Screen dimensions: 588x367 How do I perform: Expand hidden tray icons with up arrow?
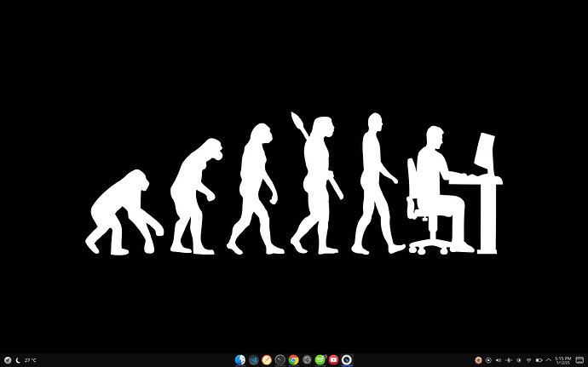pyautogui.click(x=549, y=360)
